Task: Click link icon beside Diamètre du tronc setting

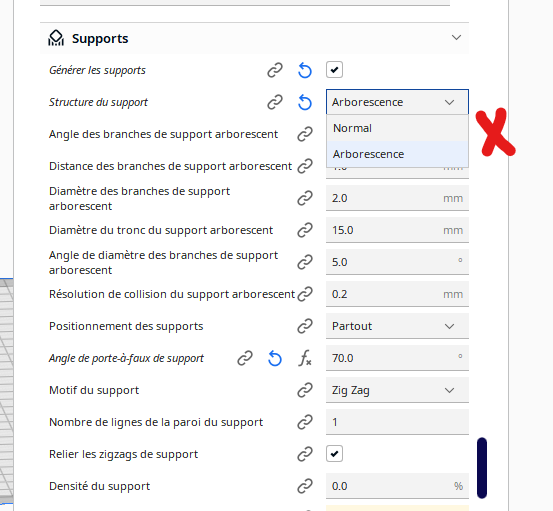Action: coord(305,230)
